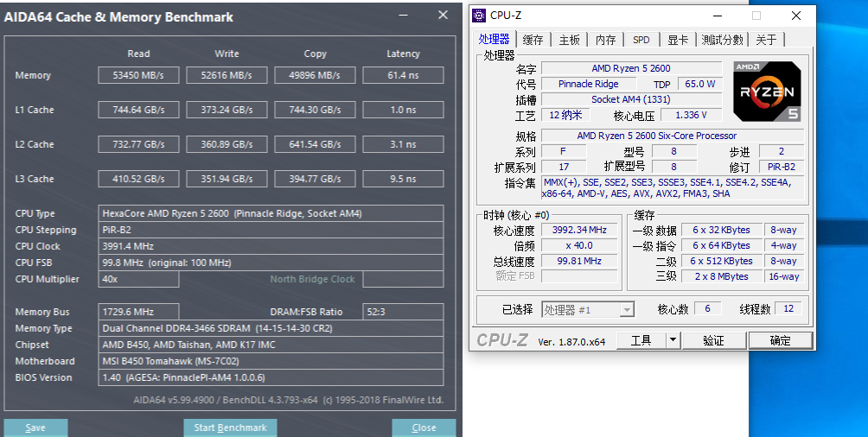Click the Memory Type DDR4-3466 field
This screenshot has height=437, width=868.
click(x=271, y=328)
